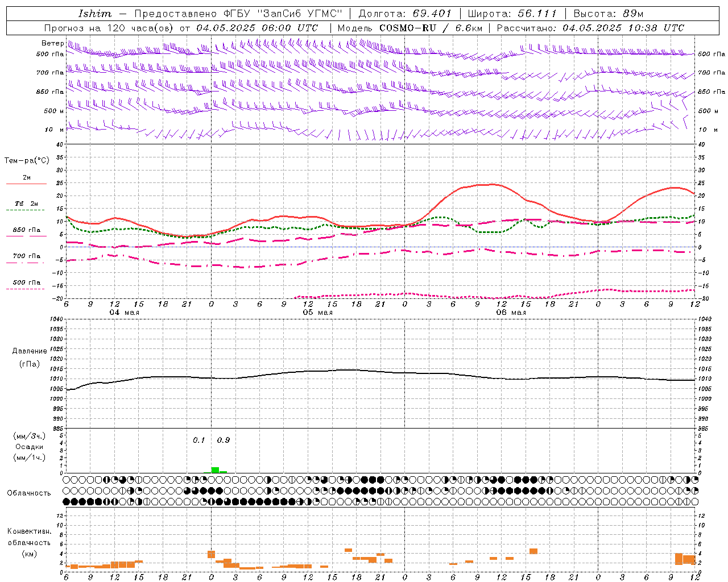Select the "Предоставлено ФГБУ ЗапСиб УГМС" provider text
Screen dimensions: 728x582
(238, 14)
